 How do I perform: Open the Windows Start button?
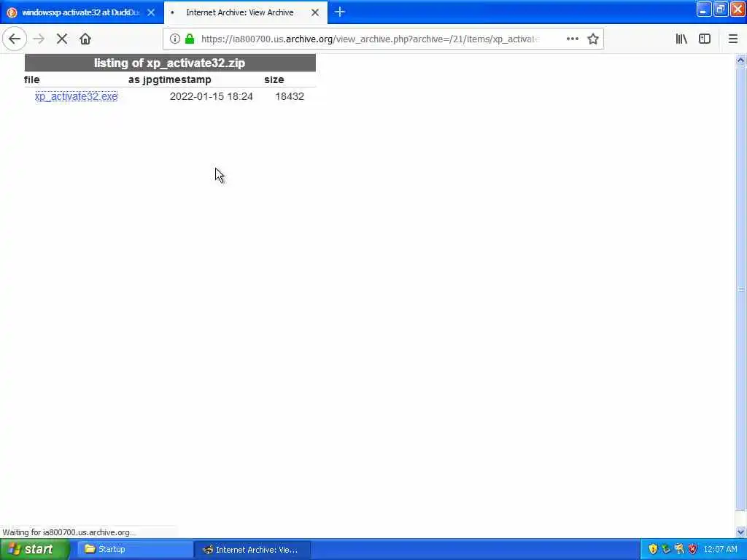click(35, 549)
